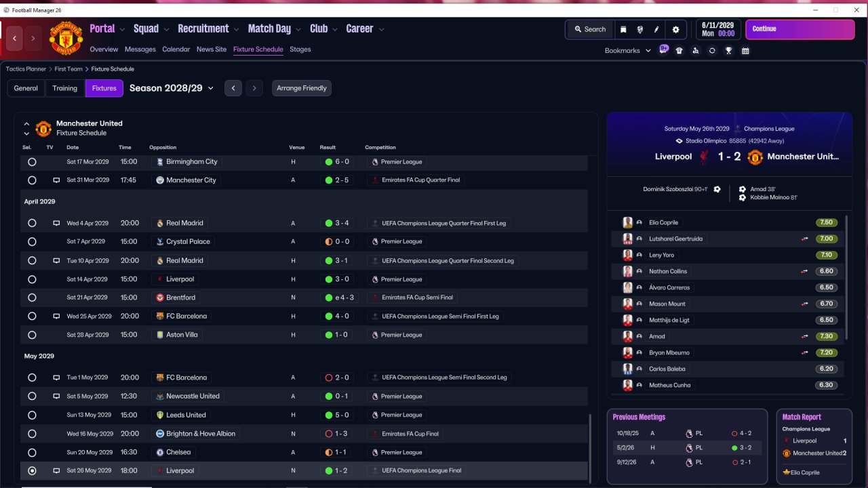Click the circular refresh arrows shortcut icon
The width and height of the screenshot is (868, 488).
[712, 51]
